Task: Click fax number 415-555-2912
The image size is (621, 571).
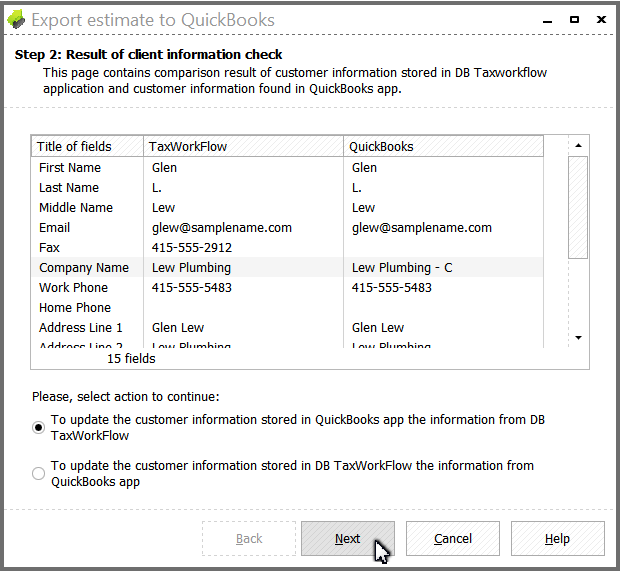Action: [192, 247]
